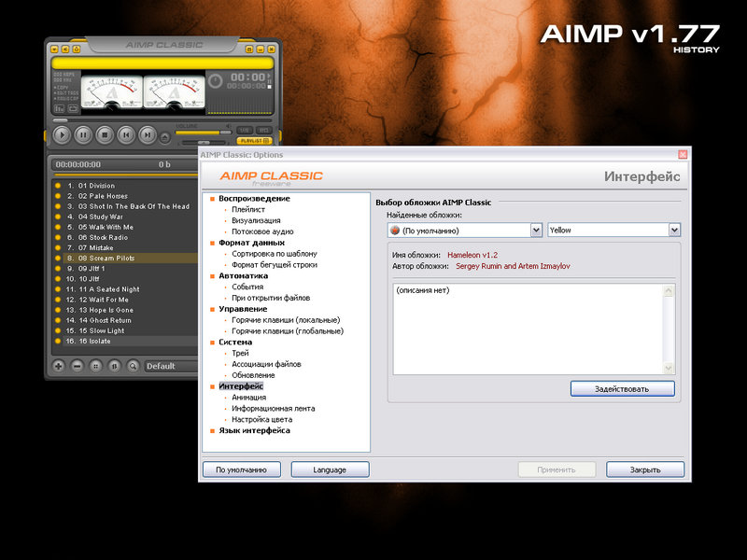Stop playback in AIMP player
Image resolution: width=747 pixels, height=560 pixels.
tap(105, 135)
